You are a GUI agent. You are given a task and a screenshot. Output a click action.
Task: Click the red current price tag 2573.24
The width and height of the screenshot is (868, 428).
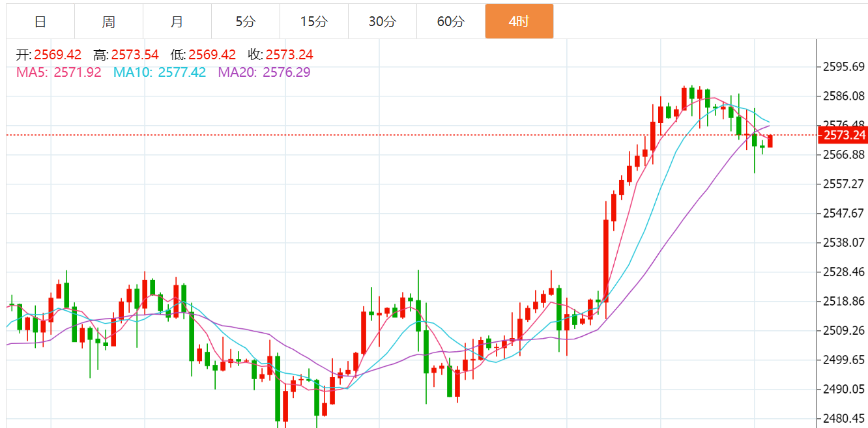[843, 136]
